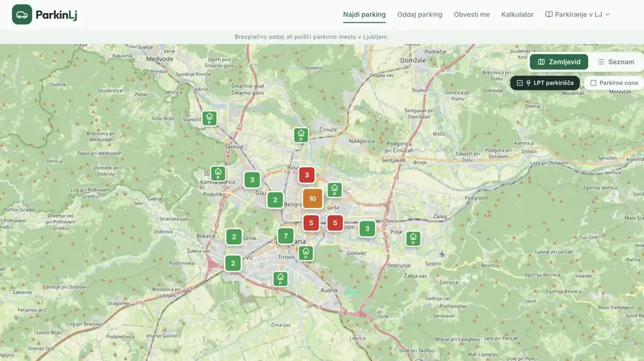The image size is (644, 361).
Task: Expand red 3 cluster near Posavje
Action: [307, 175]
